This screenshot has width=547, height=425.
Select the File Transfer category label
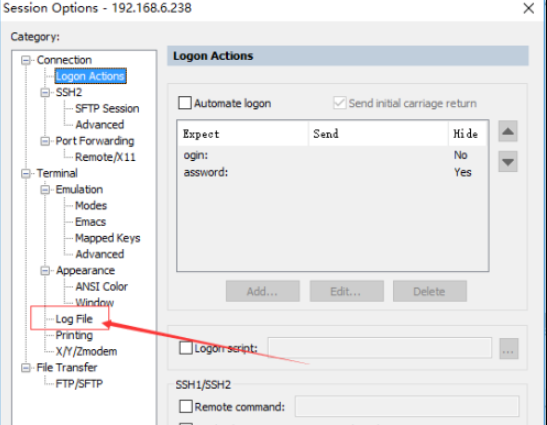67,368
